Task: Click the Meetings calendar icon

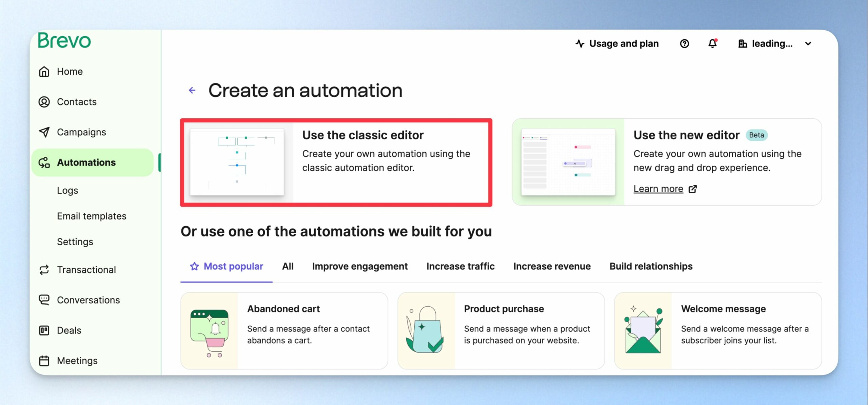Action: [44, 361]
